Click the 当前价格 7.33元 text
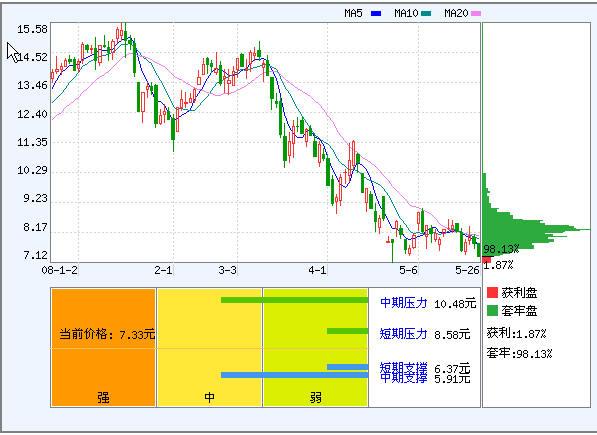 [107, 335]
